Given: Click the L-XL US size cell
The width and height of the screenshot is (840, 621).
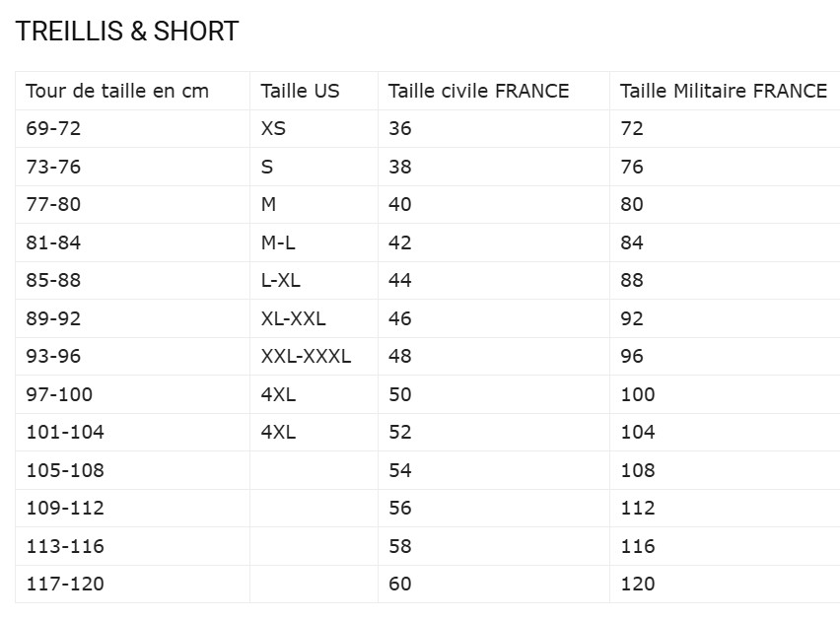Looking at the screenshot, I should 280,281.
